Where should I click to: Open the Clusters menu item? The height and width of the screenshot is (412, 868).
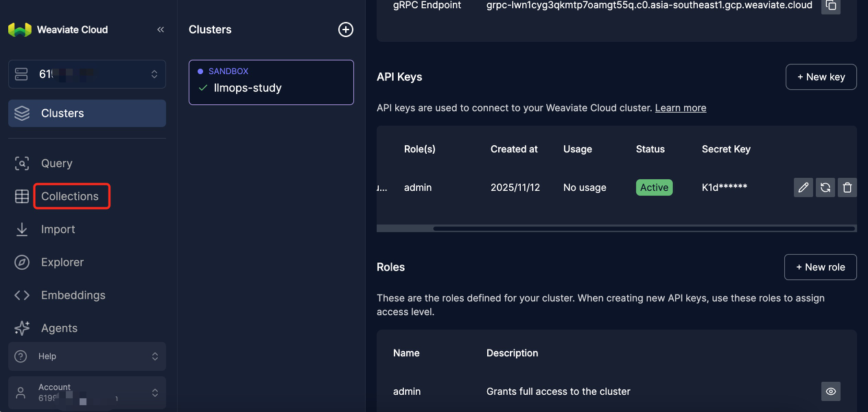(87, 113)
